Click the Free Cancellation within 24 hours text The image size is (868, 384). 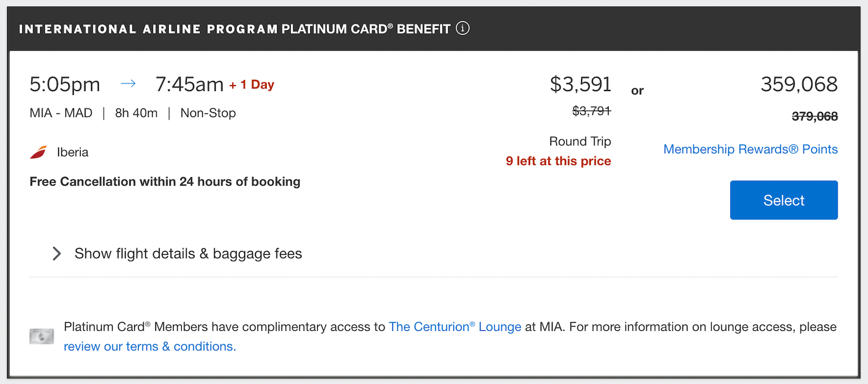164,181
